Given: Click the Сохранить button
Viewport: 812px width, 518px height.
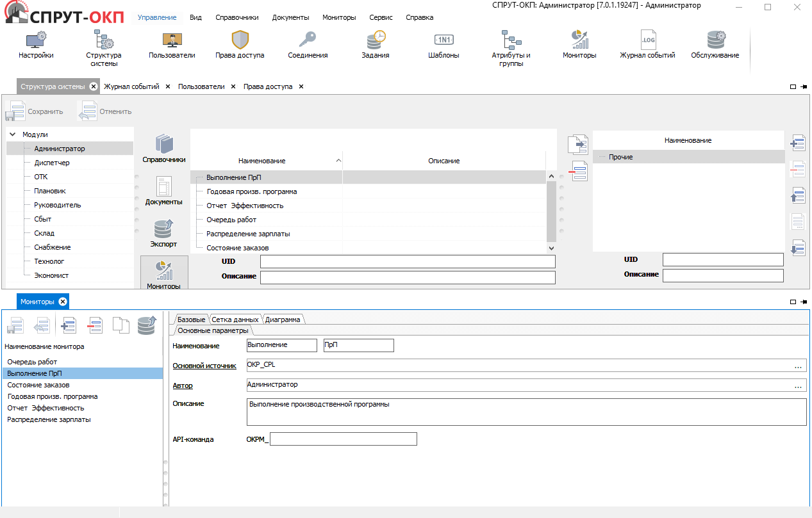Looking at the screenshot, I should (x=35, y=111).
